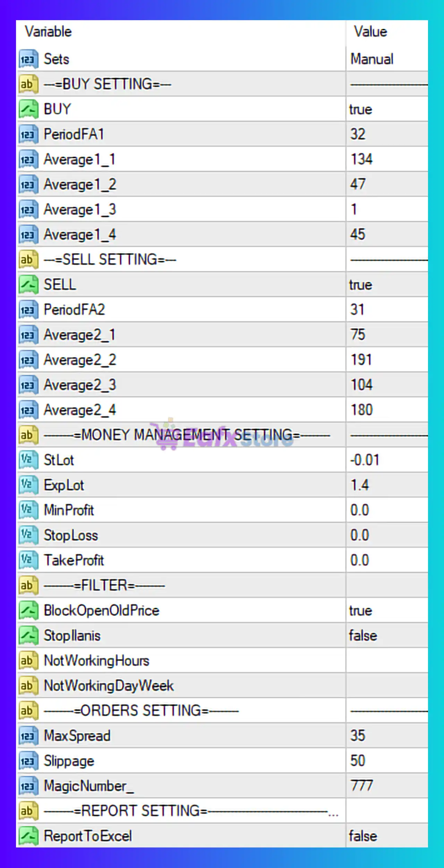Click the string icon beside BUY SETTING
This screenshot has height=868, width=444.
coord(28,84)
